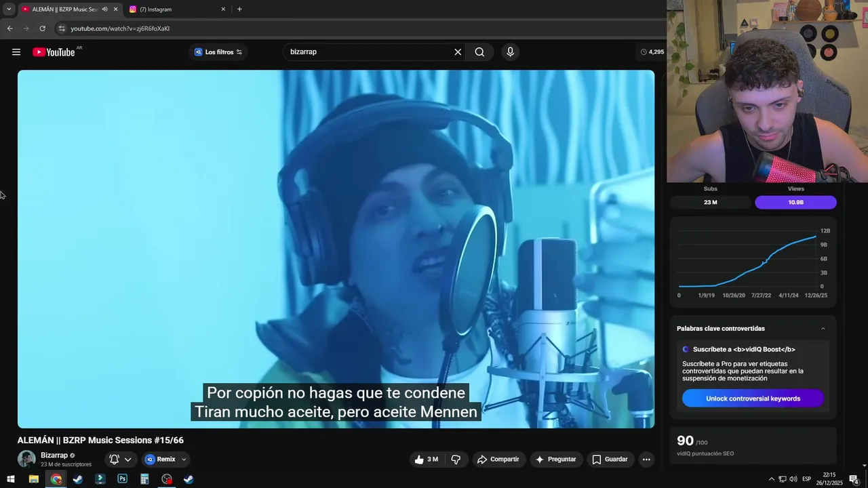Close the Instagram tab
This screenshot has height=488, width=868.
223,9
